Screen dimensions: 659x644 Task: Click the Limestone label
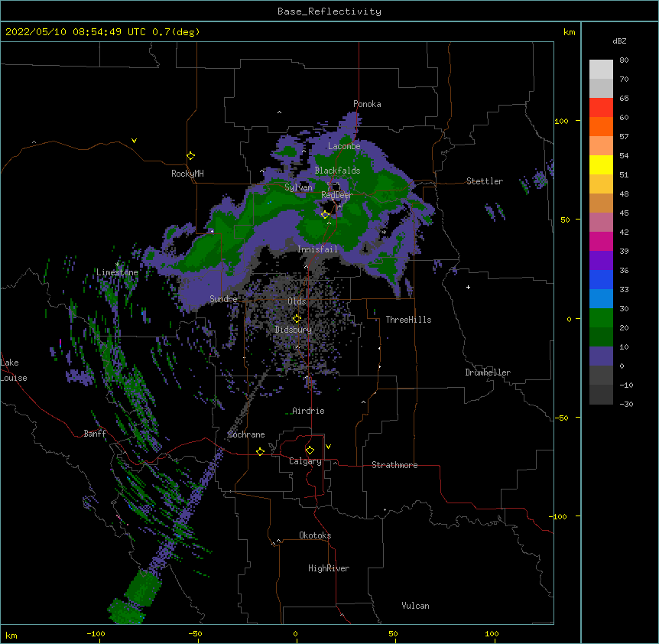click(x=117, y=272)
